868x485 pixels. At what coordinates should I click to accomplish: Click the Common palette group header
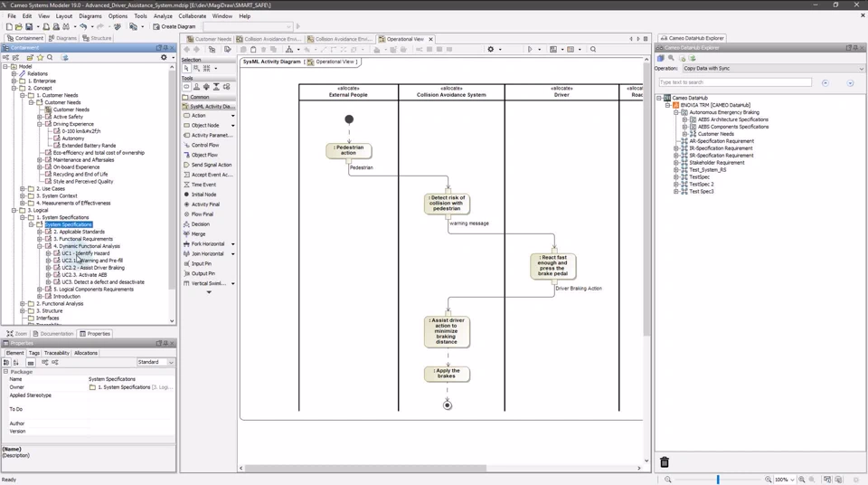tap(209, 97)
